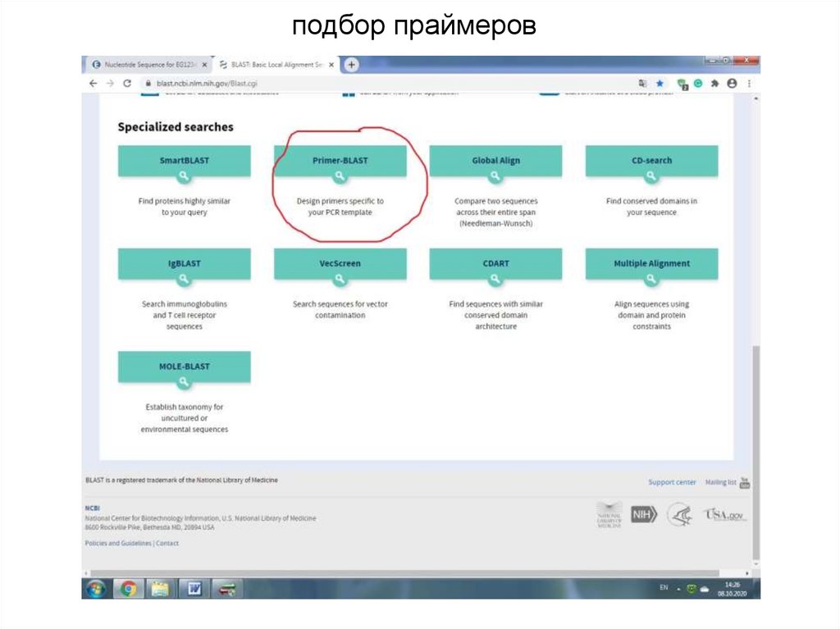
Task: Click the CD-search magnifier icon
Action: click(651, 175)
